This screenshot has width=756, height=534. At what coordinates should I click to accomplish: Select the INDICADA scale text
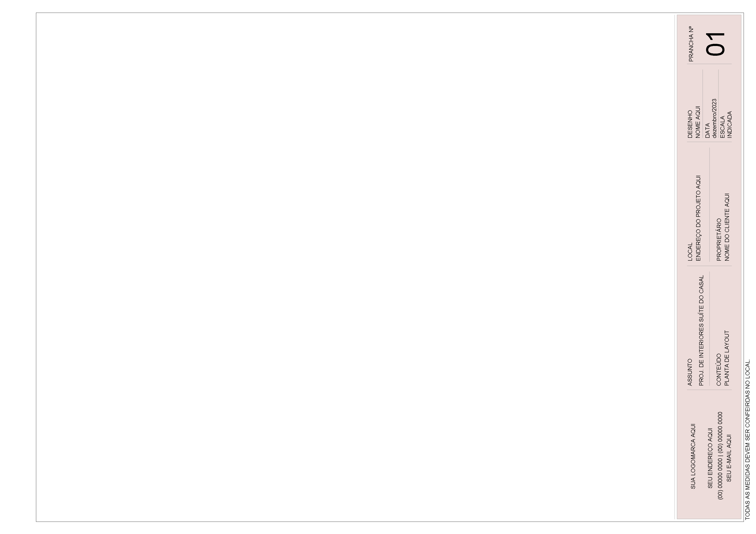730,124
